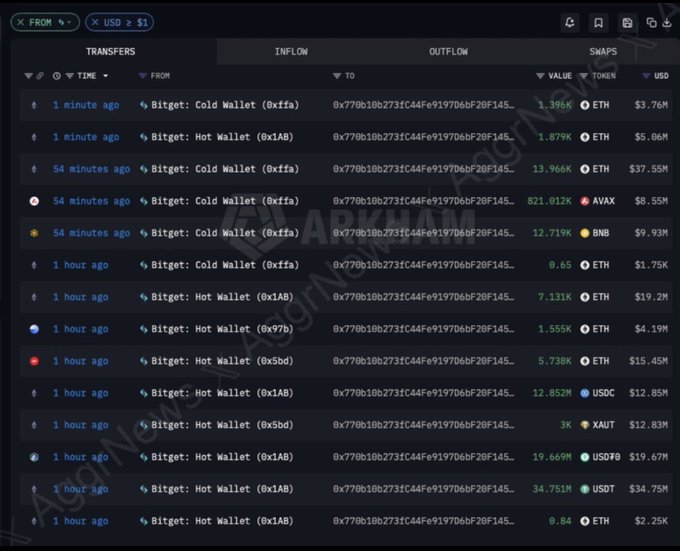Click the 34.751M value cell
This screenshot has width=680, height=551.
pos(552,489)
